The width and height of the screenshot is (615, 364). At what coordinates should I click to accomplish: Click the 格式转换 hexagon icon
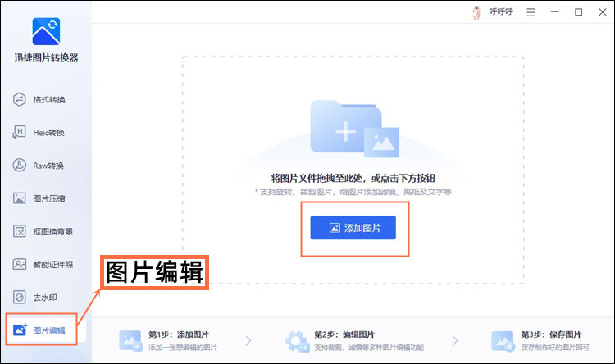[19, 100]
